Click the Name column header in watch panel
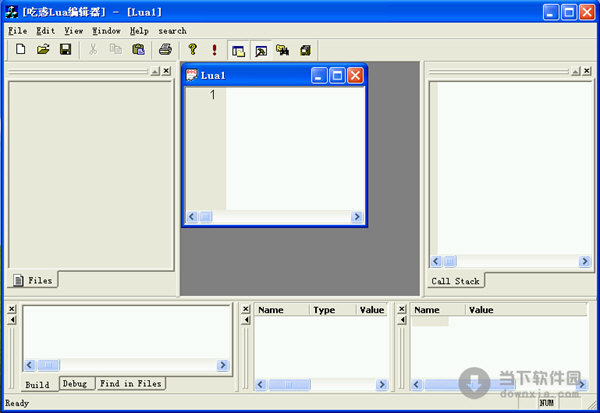Viewport: 600px width, 413px height. point(438,310)
